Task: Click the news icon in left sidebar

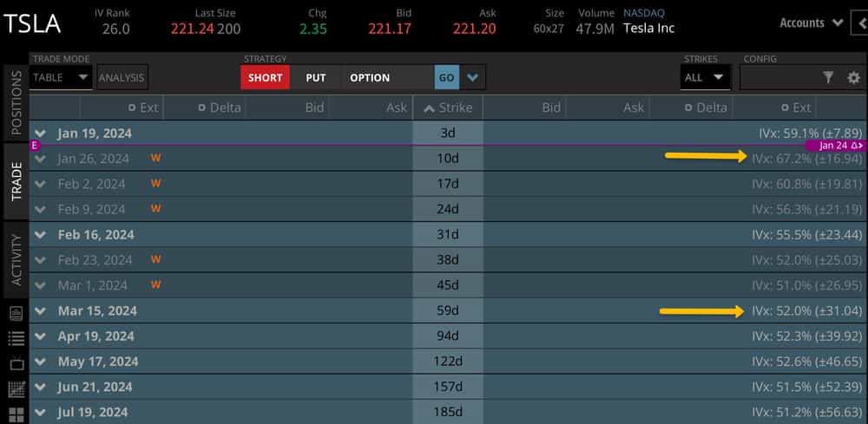Action: tap(16, 313)
